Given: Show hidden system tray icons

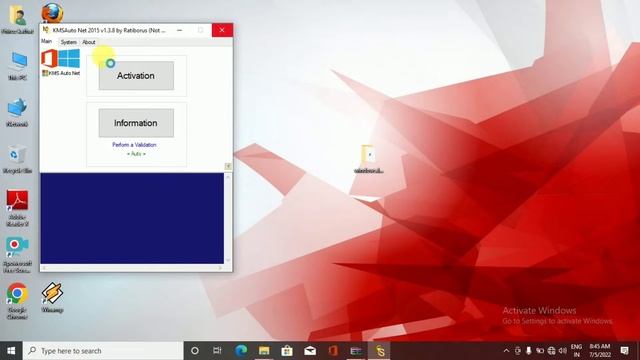Looking at the screenshot, I should [507, 351].
